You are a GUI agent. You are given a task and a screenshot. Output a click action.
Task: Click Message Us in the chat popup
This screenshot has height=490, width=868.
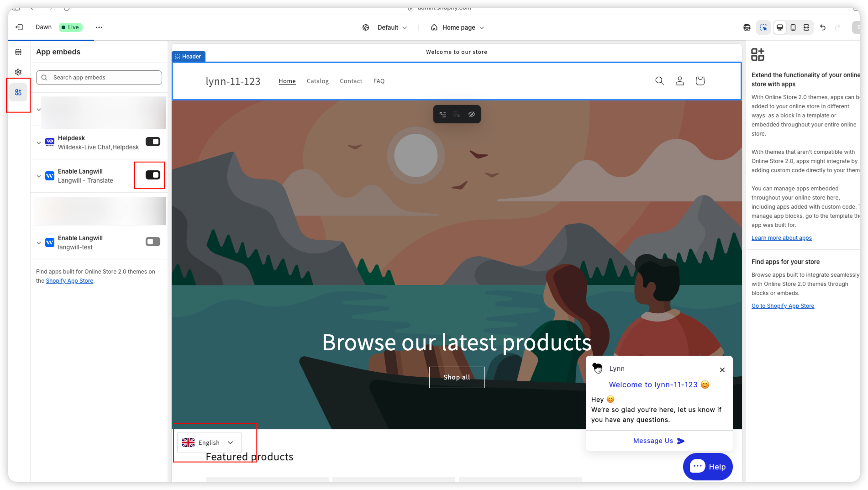pyautogui.click(x=659, y=441)
